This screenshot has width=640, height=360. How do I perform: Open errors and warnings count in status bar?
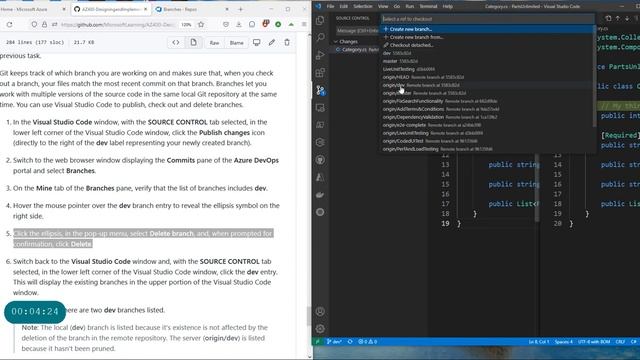point(367,342)
